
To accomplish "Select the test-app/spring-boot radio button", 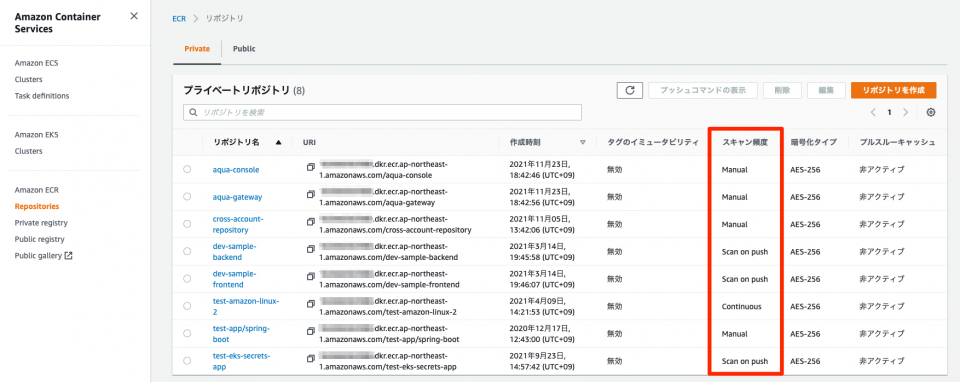I will pos(187,333).
